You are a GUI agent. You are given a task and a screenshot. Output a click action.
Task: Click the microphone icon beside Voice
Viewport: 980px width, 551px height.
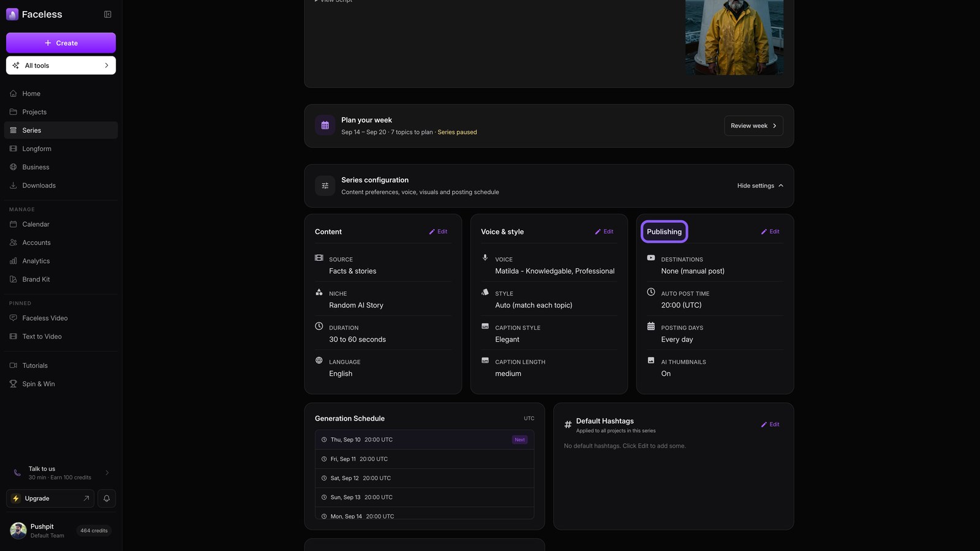pos(485,258)
